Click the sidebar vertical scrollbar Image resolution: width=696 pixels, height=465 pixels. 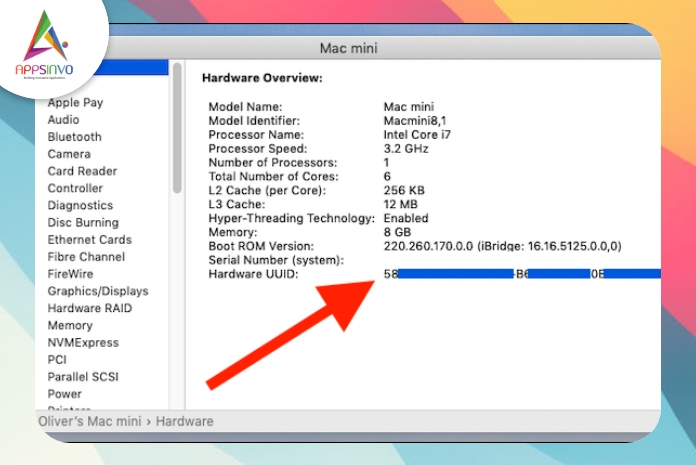click(x=177, y=128)
